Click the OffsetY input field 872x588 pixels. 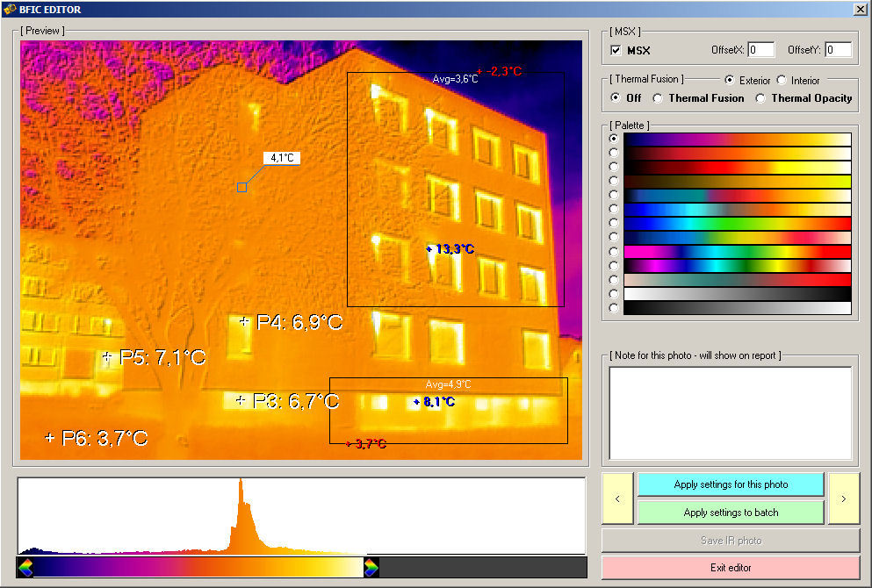click(x=837, y=49)
